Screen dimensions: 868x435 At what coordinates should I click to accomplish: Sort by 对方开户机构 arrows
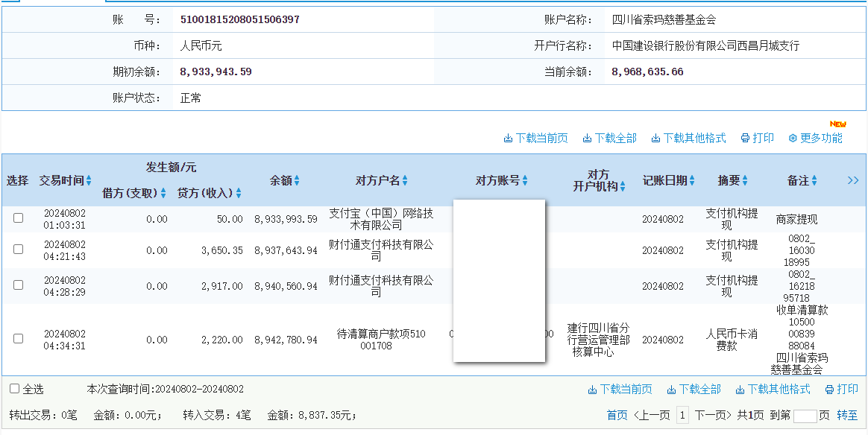tap(623, 187)
